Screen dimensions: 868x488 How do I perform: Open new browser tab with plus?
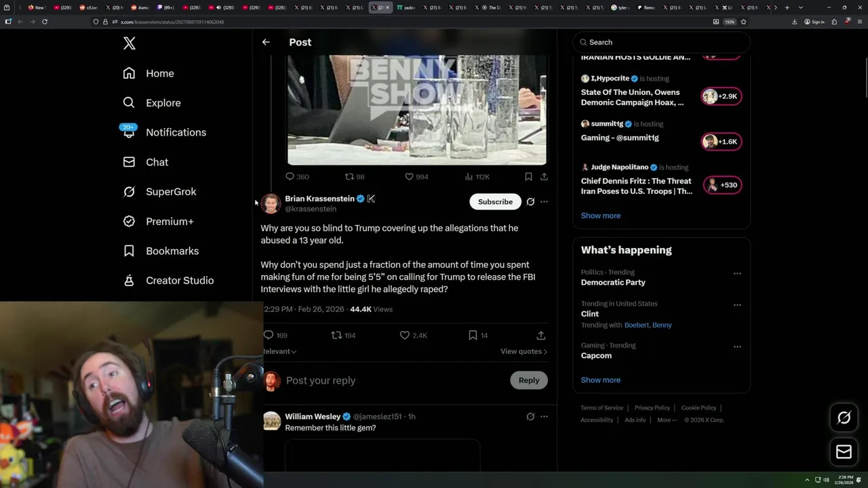click(x=787, y=7)
